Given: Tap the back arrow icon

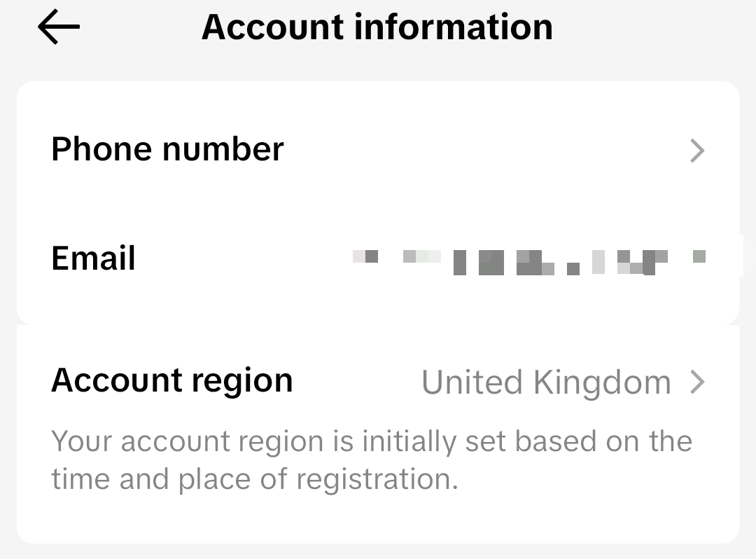Looking at the screenshot, I should click(x=59, y=28).
